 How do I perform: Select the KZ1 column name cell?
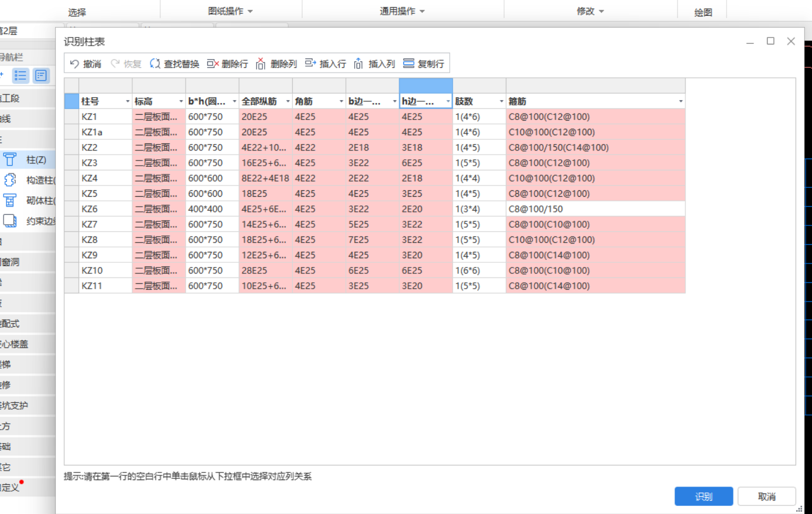tap(105, 116)
